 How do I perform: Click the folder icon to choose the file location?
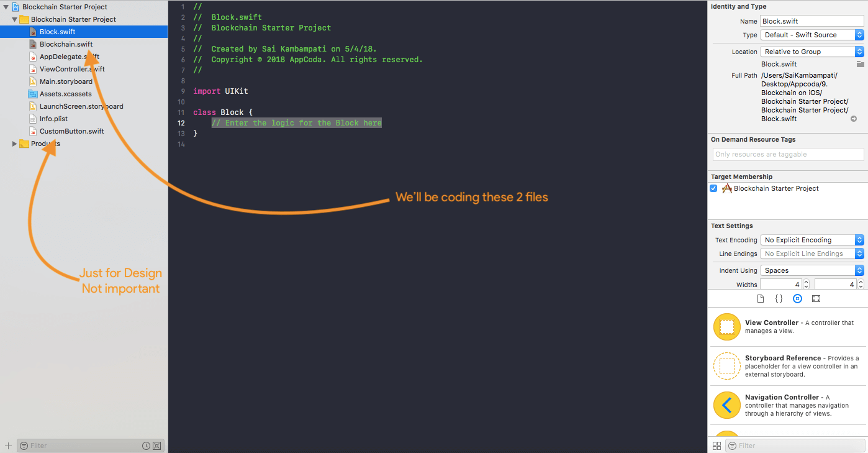860,64
